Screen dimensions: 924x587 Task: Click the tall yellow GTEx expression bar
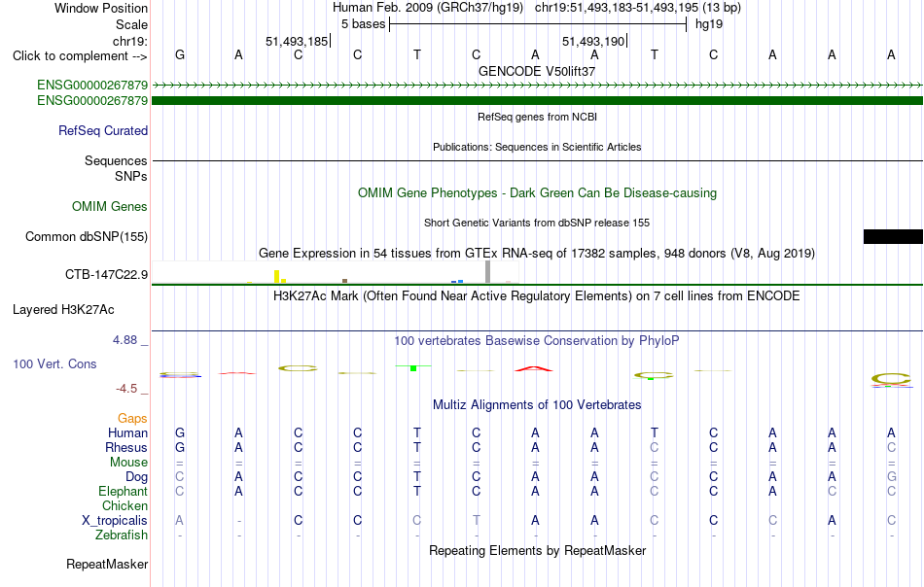tap(276, 277)
